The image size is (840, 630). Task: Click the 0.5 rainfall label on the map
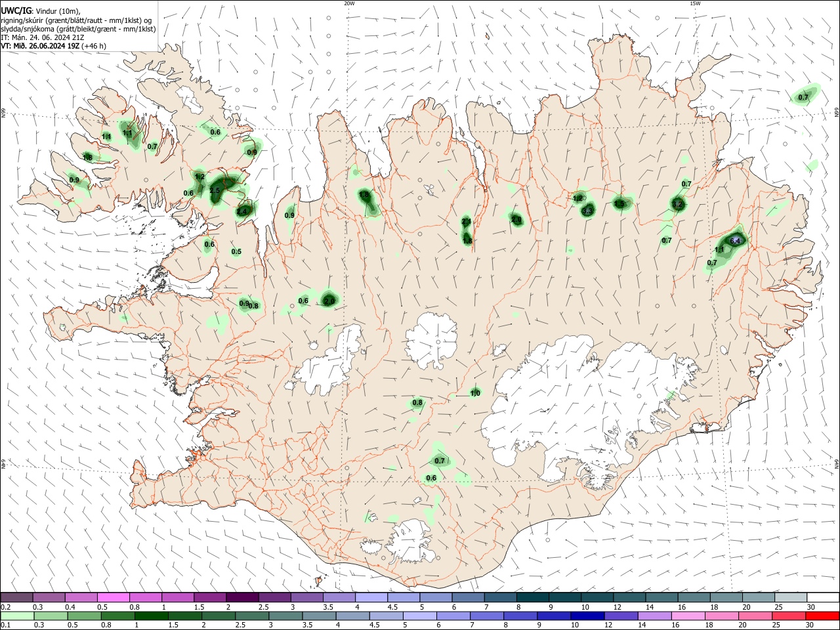[x=236, y=251]
